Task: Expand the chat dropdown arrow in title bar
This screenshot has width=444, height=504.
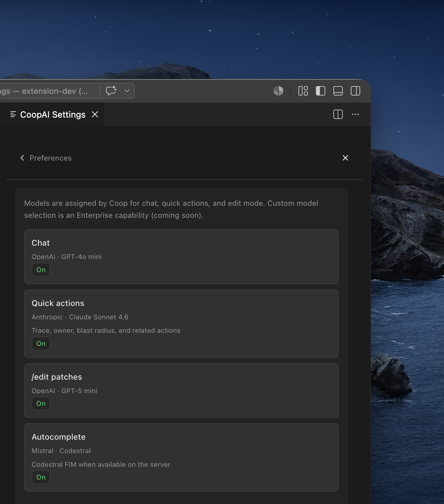Action: coord(127,91)
